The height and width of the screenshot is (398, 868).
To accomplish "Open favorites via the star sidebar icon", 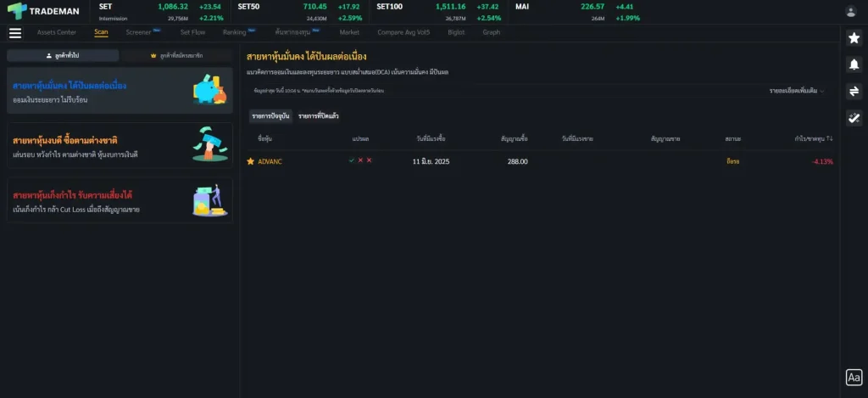I will click(x=854, y=37).
